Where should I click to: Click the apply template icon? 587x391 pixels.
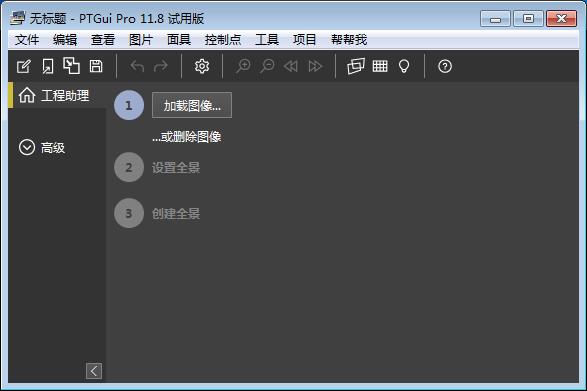(x=72, y=66)
